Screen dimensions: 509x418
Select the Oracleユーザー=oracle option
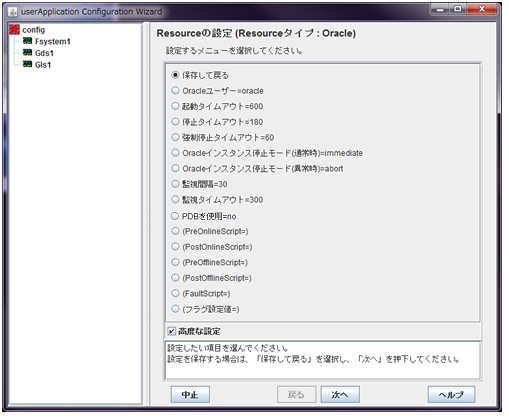pyautogui.click(x=175, y=91)
